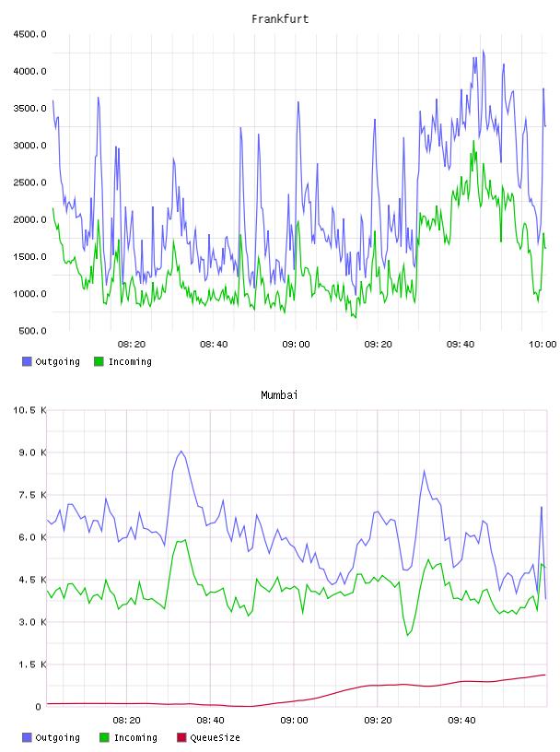Click the red QueueSize swatch in Mumbai legend

pyautogui.click(x=181, y=737)
